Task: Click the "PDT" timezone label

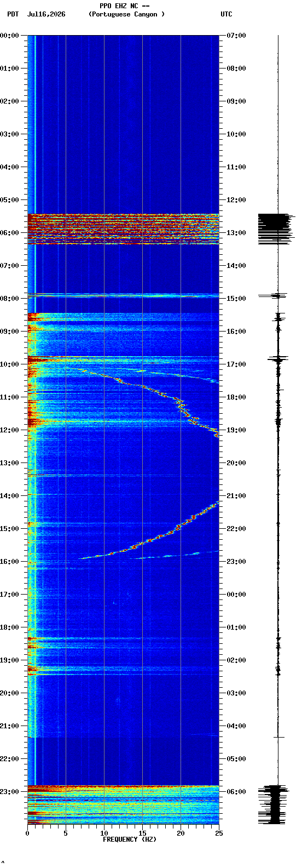Action: click(13, 14)
